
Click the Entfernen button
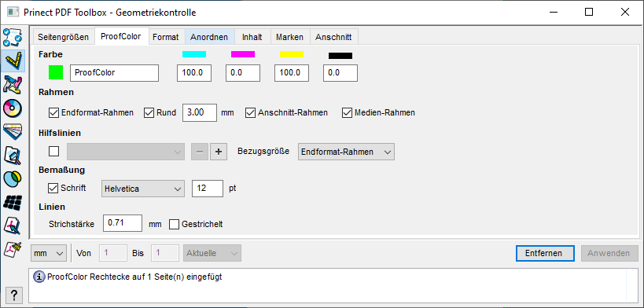click(x=545, y=253)
